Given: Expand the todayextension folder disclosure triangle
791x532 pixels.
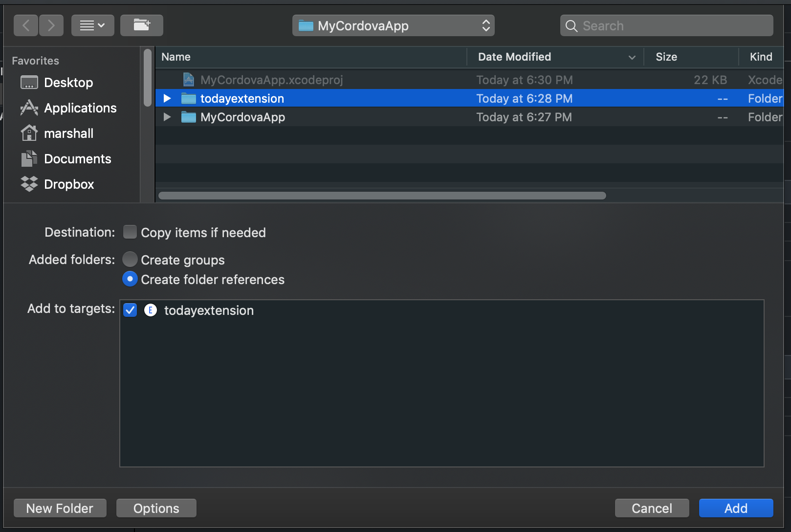Looking at the screenshot, I should coord(167,98).
